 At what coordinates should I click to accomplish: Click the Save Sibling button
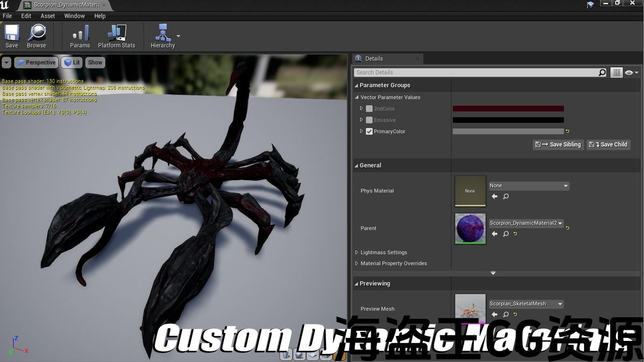point(558,145)
